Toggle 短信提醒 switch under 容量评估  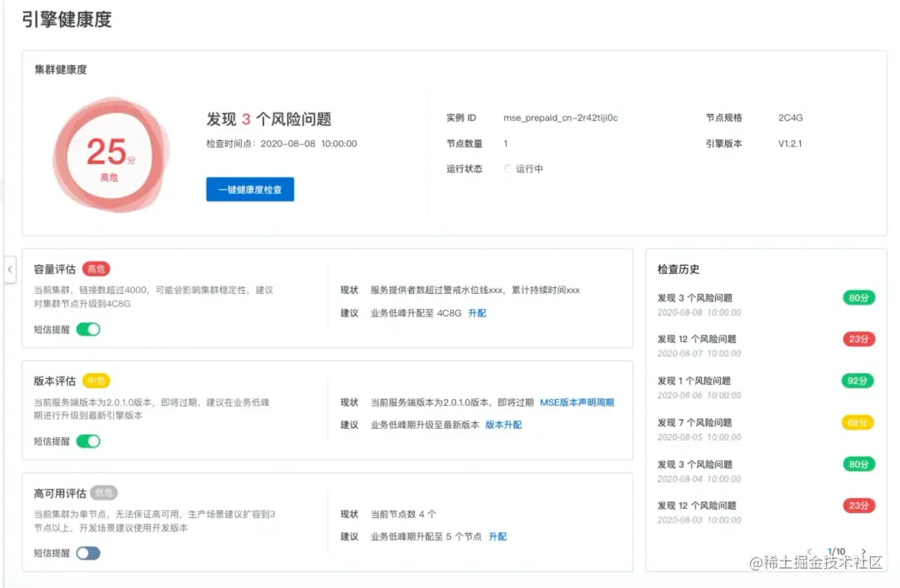click(x=88, y=329)
